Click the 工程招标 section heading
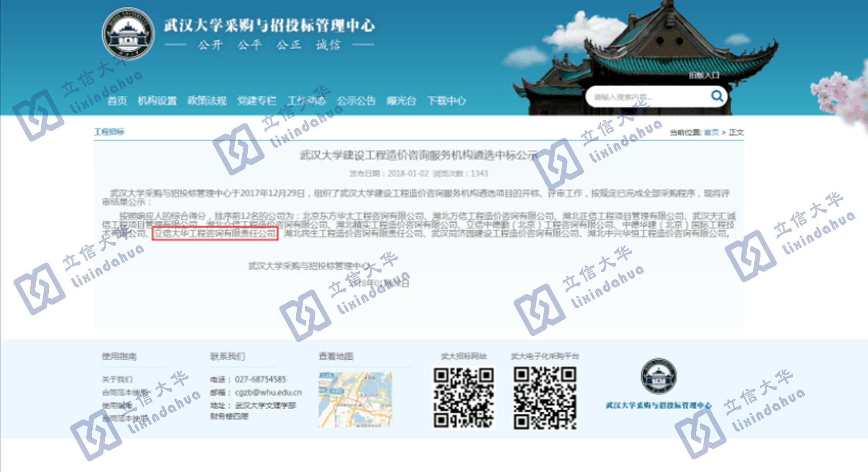The image size is (868, 472). coord(109,132)
